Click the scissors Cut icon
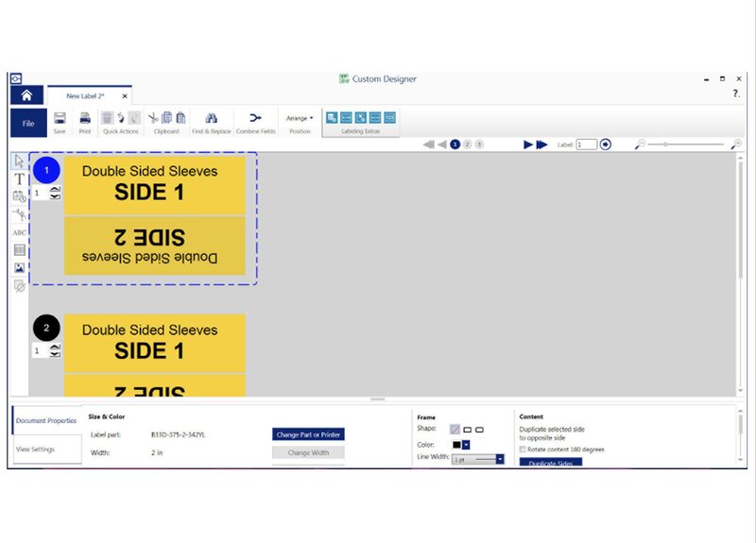756x543 pixels. (x=153, y=117)
